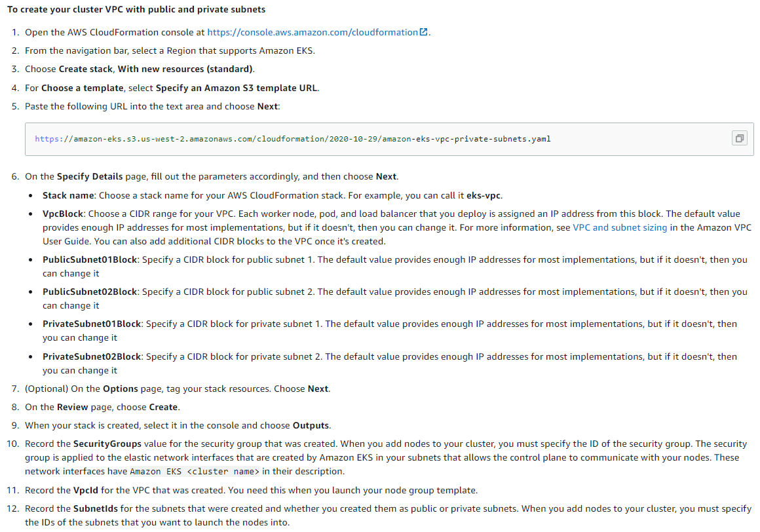Click the bold 'Create stack' text
Screen dimensions: 760x532
click(x=86, y=69)
